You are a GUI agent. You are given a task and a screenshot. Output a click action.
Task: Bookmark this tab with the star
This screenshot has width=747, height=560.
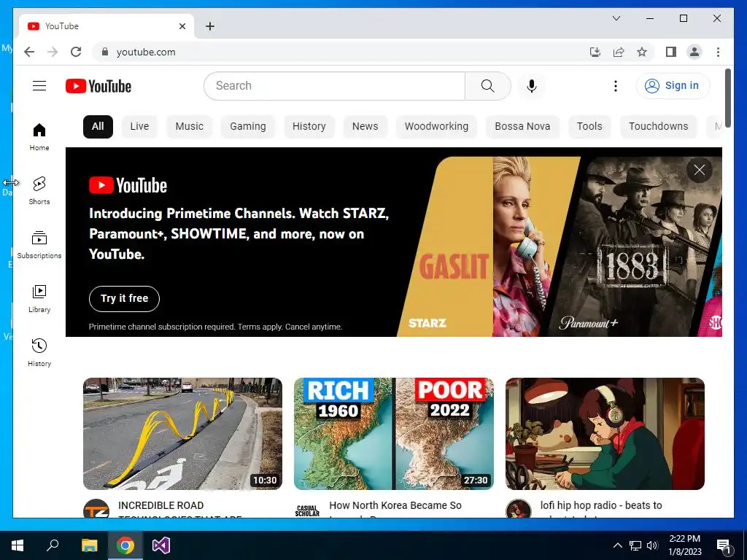642,52
